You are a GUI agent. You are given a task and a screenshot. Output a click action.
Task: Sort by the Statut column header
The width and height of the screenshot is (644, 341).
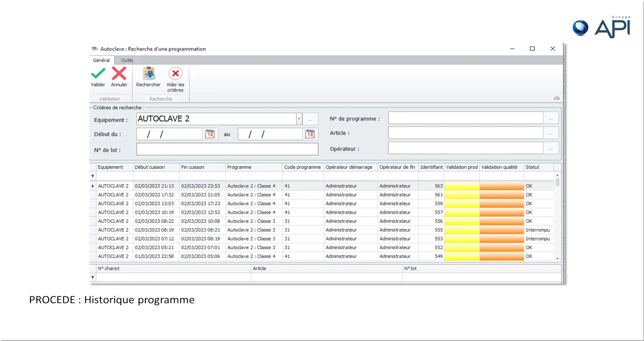(539, 167)
